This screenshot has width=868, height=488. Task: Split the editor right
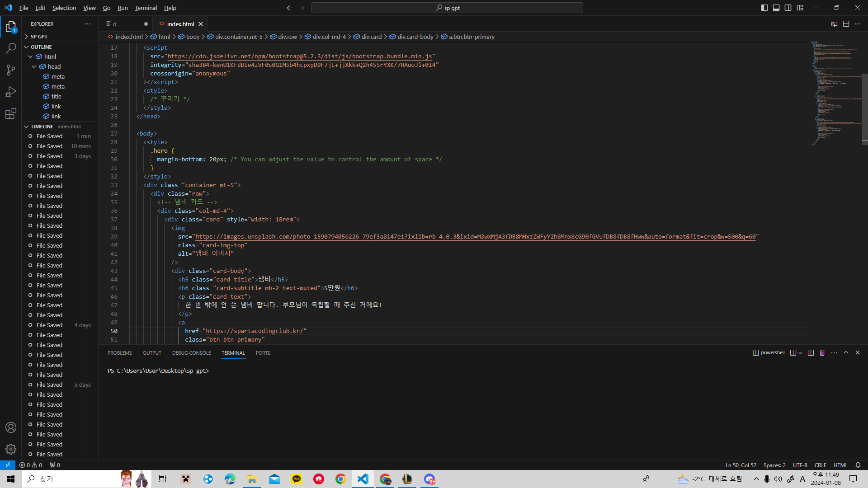(846, 24)
